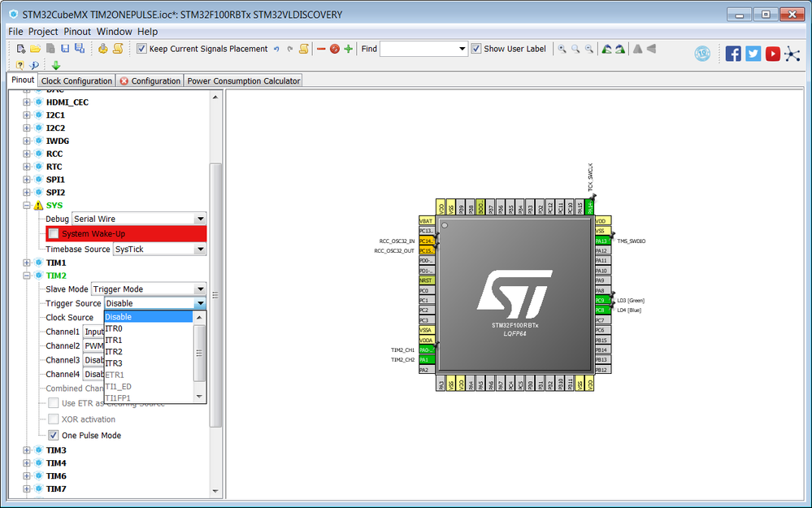Open the YouTube link icon
The height and width of the screenshot is (508, 812).
773,54
